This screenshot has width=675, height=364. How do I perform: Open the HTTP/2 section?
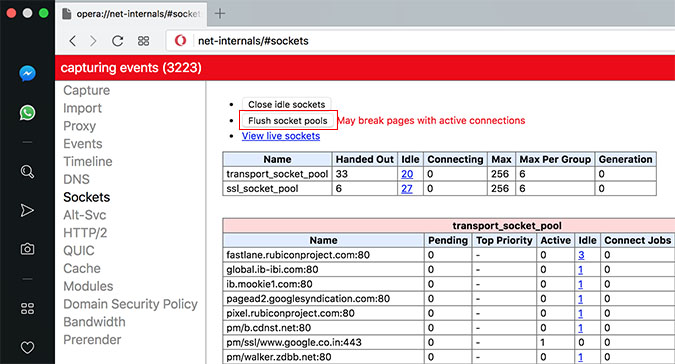tap(85, 233)
